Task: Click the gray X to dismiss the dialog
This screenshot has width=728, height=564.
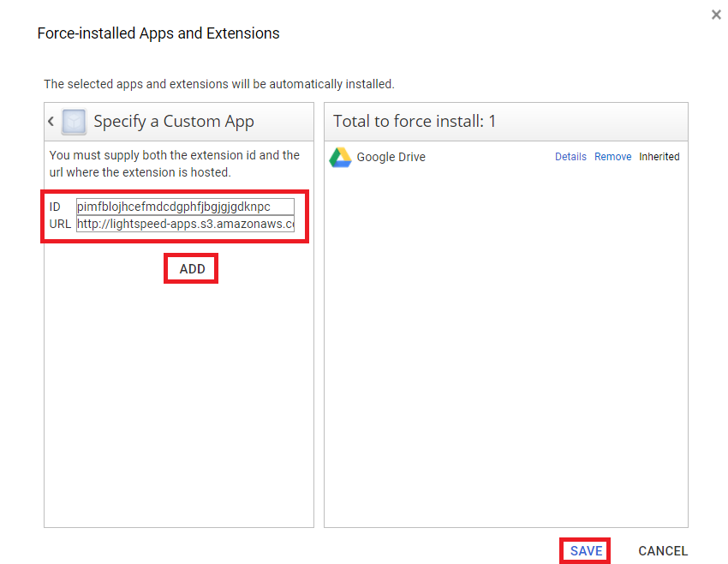Action: [x=716, y=15]
